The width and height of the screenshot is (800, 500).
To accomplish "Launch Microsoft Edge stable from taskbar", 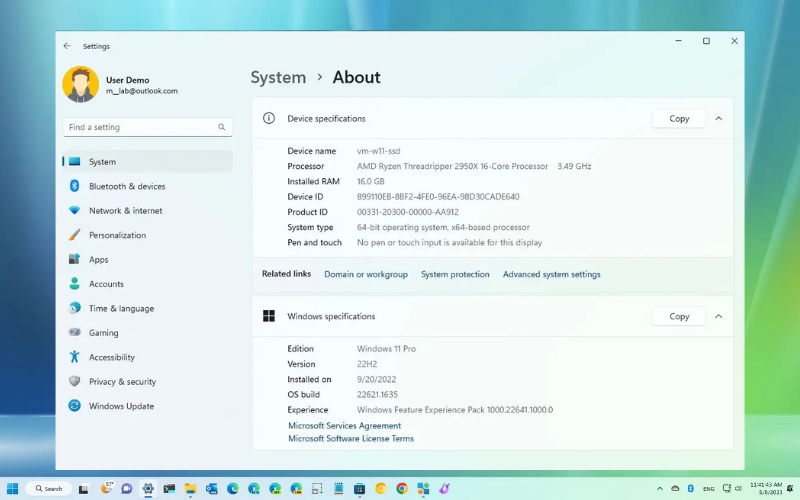I will (x=233, y=488).
